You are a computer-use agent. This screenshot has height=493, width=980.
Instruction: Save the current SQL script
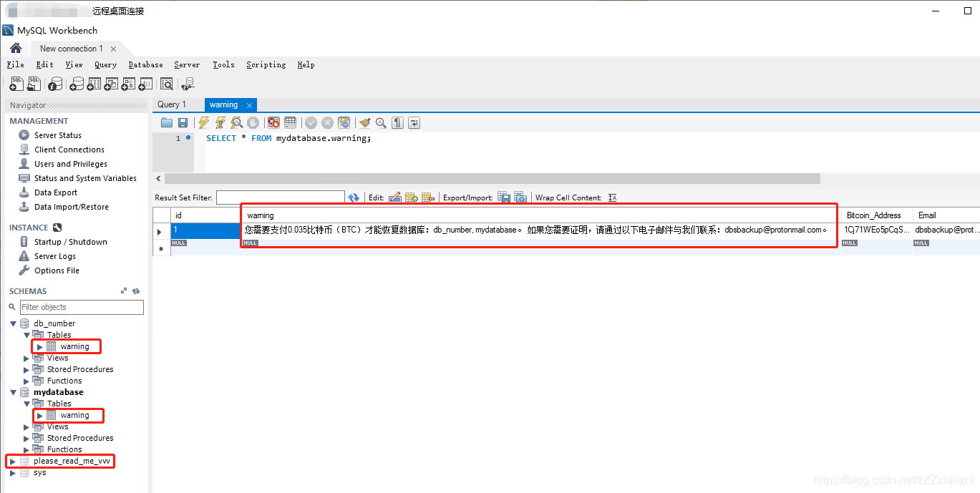[183, 122]
